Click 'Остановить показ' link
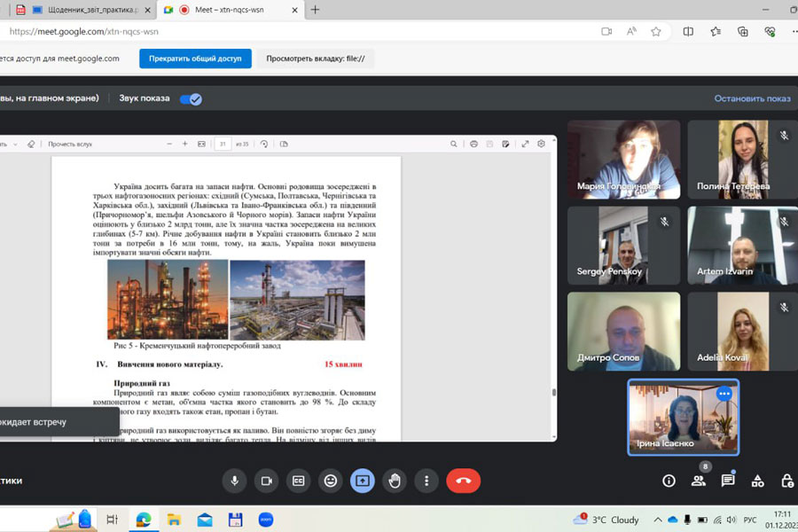This screenshot has height=532, width=798. click(752, 98)
